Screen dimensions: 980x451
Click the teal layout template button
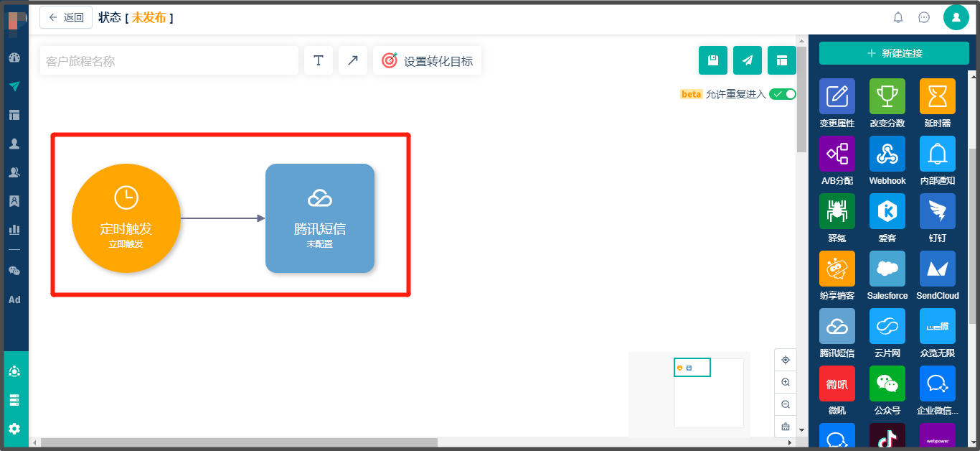pyautogui.click(x=782, y=60)
